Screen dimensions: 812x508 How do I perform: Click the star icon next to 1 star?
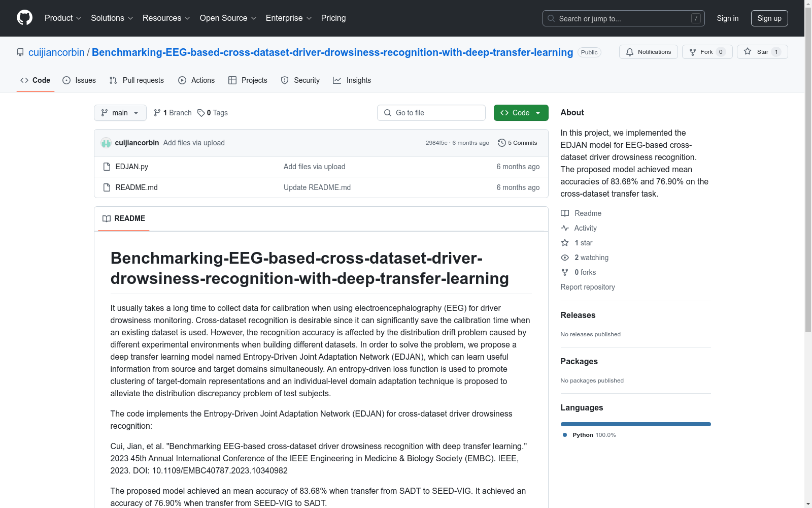[x=565, y=243]
